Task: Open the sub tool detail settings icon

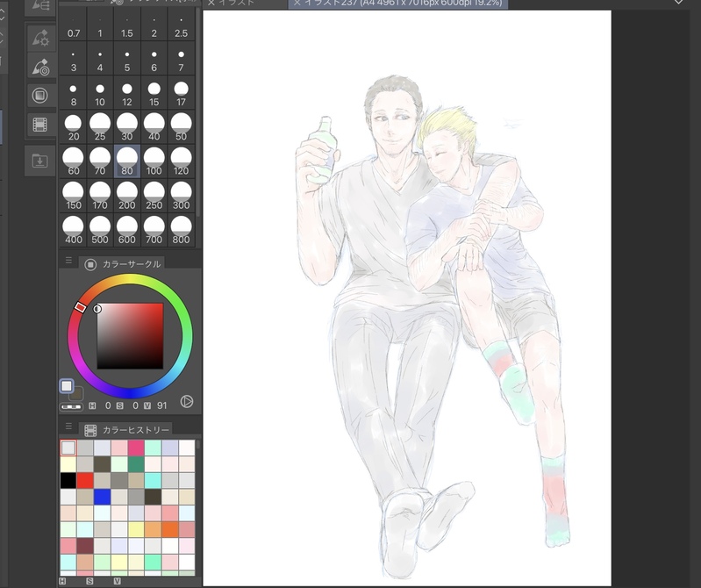Action: (x=40, y=37)
